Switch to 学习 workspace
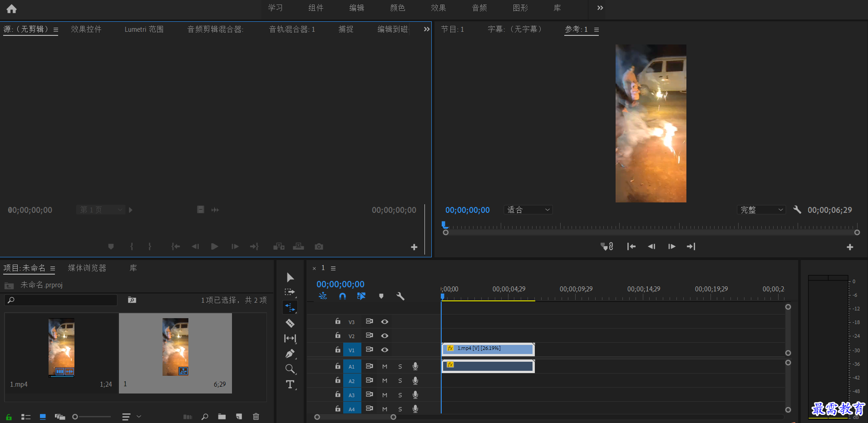 pyautogui.click(x=275, y=8)
